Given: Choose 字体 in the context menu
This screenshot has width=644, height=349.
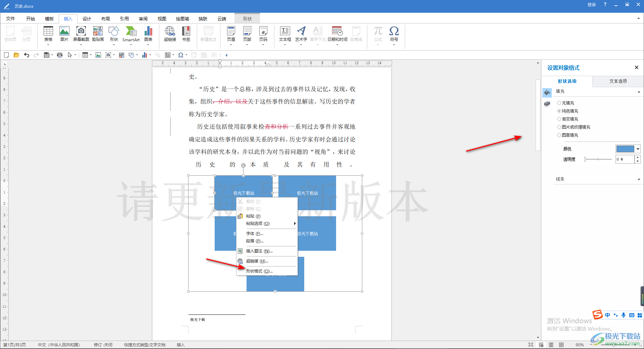Looking at the screenshot, I should click(x=267, y=234).
